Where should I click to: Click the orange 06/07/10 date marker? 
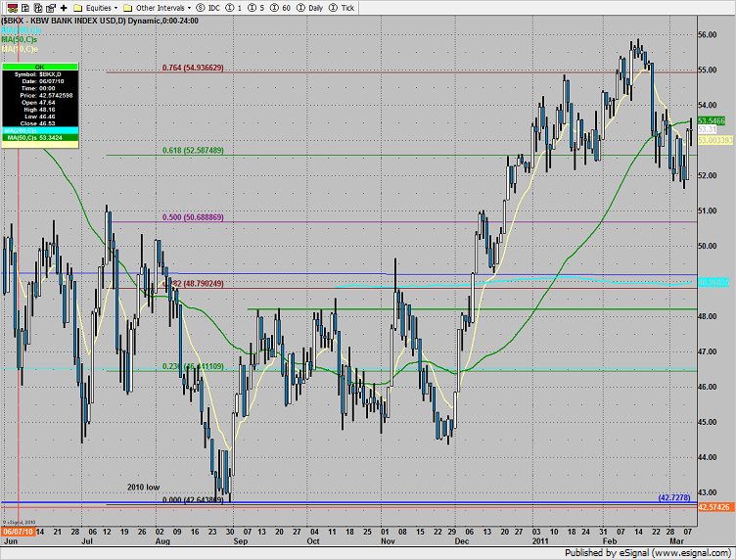click(18, 532)
